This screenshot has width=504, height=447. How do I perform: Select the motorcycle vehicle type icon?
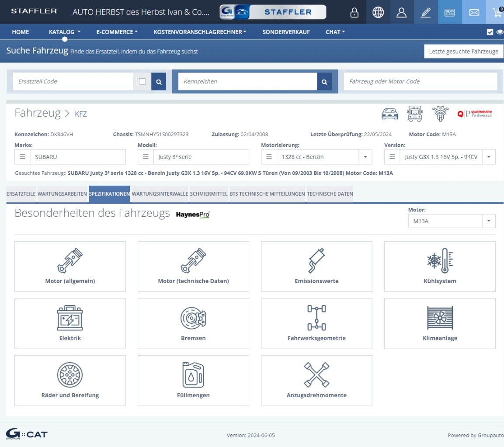point(440,114)
